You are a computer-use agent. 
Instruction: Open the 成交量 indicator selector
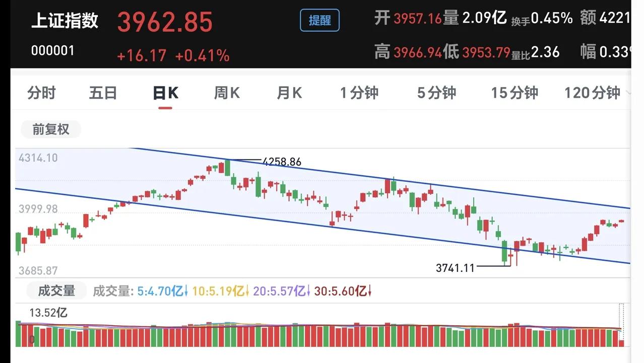[x=56, y=291]
